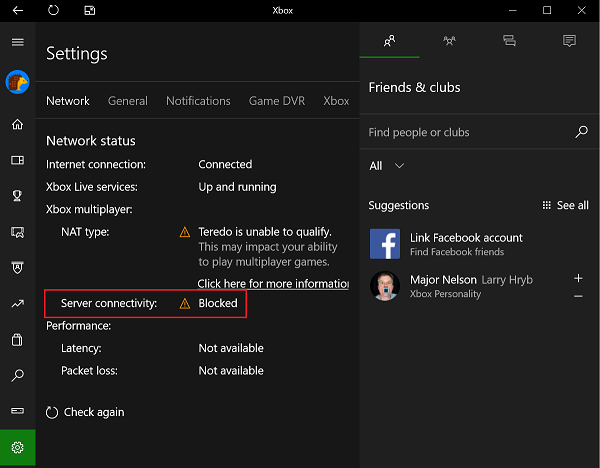Select the General settings tab
Image resolution: width=600 pixels, height=468 pixels.
point(127,101)
